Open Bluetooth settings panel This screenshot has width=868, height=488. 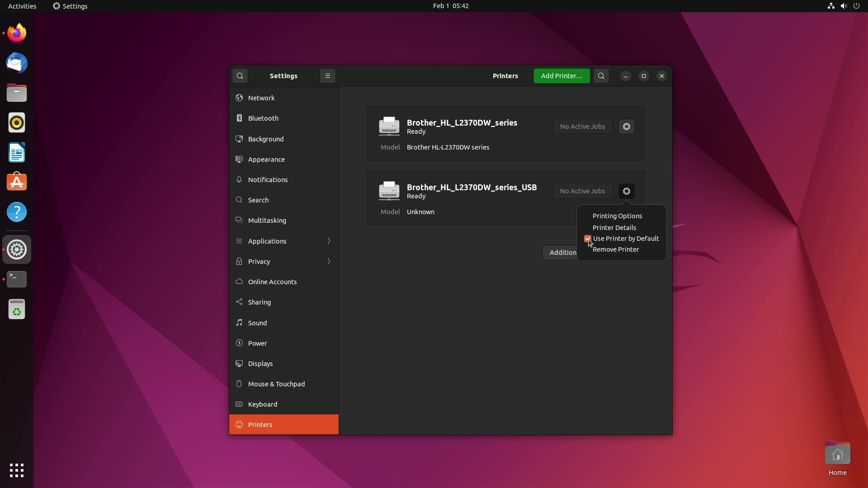284,118
